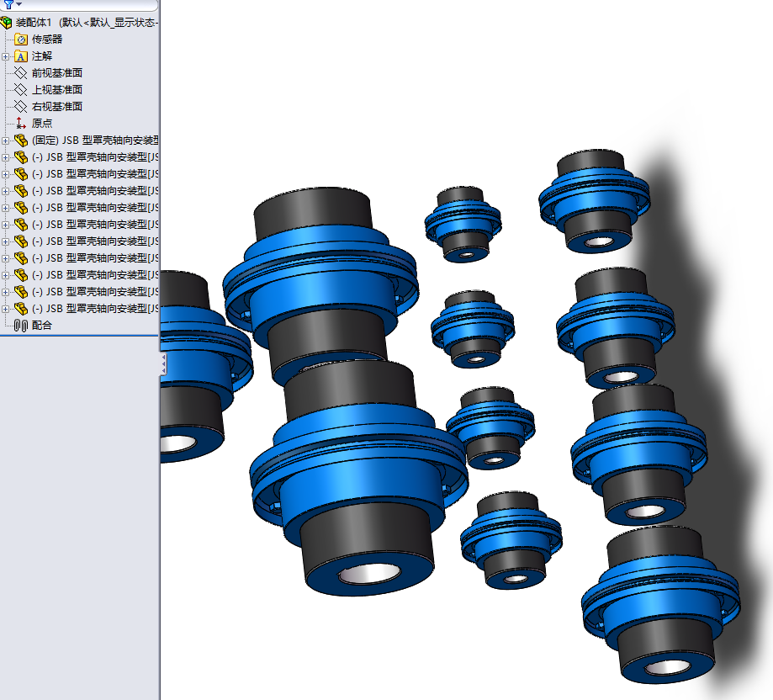This screenshot has width=773, height=700.
Task: Select the 原点 origin icon
Action: point(21,123)
